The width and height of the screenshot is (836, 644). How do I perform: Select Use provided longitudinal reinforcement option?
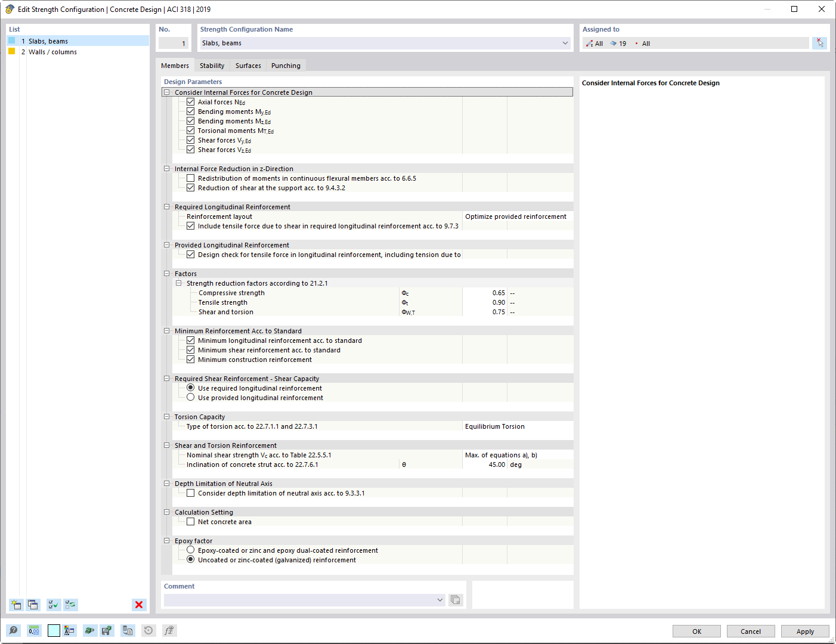point(190,397)
